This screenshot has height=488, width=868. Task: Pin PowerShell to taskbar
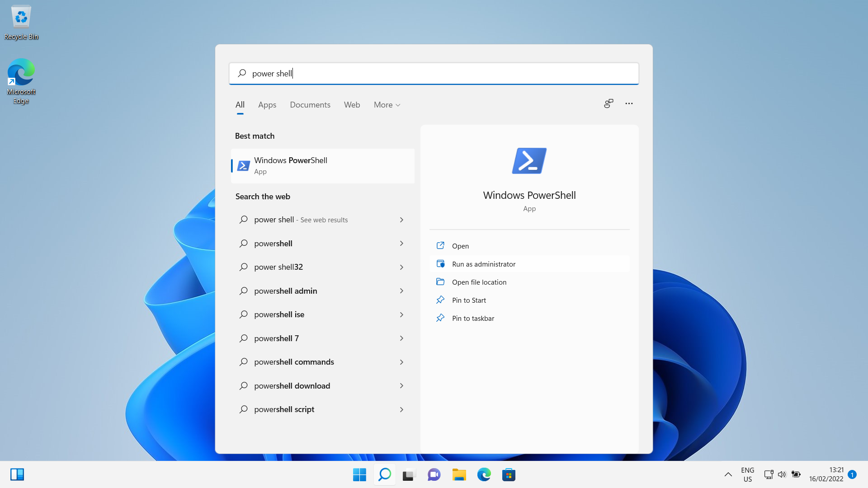(473, 319)
